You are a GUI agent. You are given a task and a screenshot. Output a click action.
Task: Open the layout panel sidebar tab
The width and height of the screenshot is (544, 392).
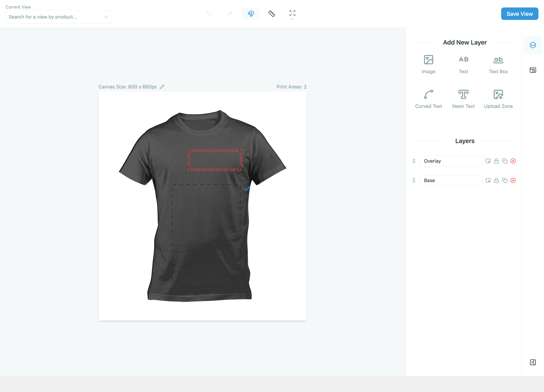[x=533, y=70]
